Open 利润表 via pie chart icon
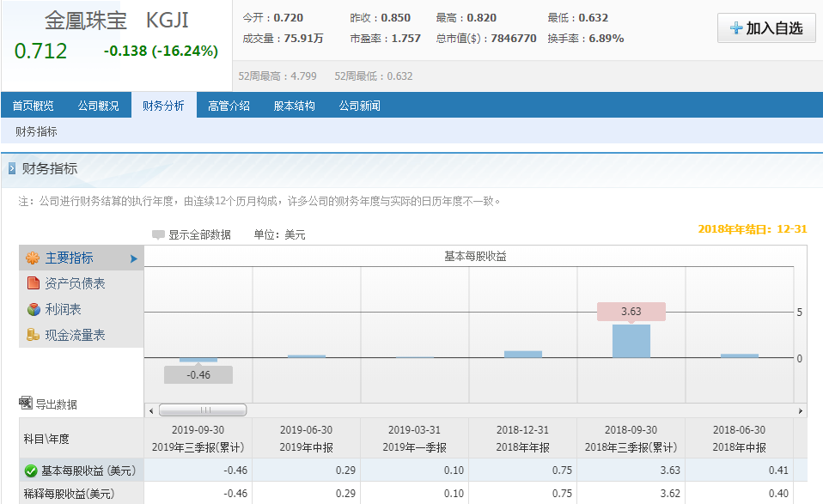 [32, 308]
